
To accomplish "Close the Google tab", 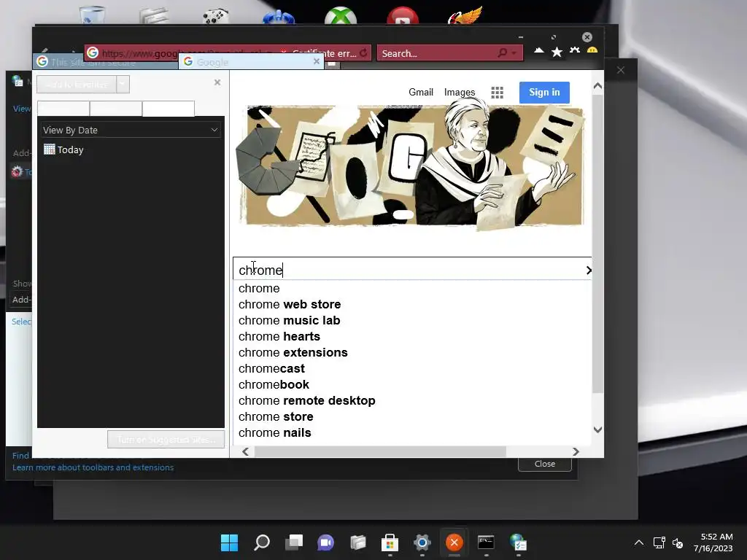I will [x=317, y=61].
